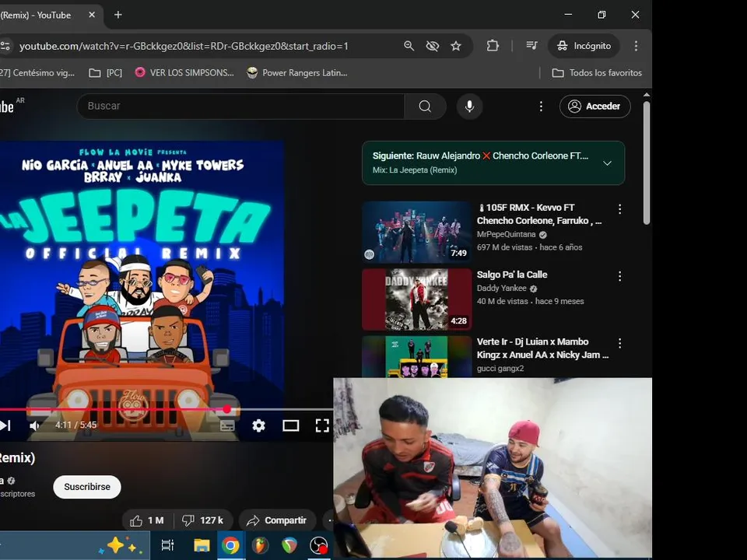Image resolution: width=747 pixels, height=560 pixels.
Task: Click the Compartir share button
Action: click(x=277, y=520)
